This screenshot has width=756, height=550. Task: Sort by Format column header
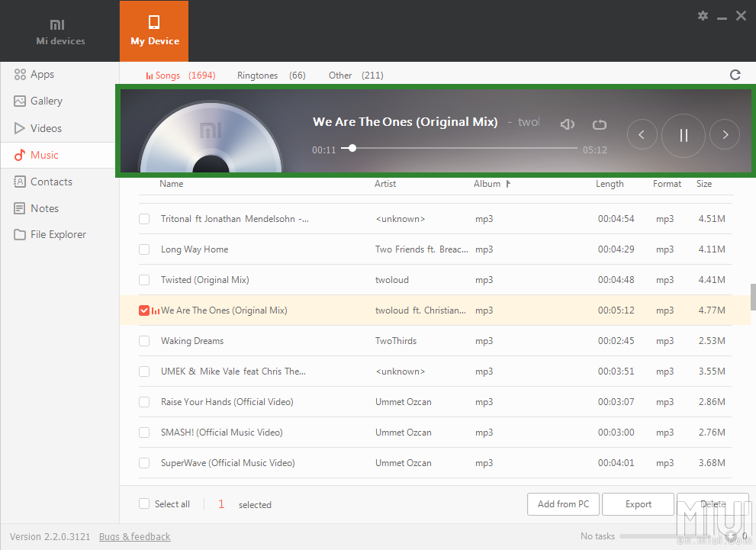pyautogui.click(x=667, y=184)
